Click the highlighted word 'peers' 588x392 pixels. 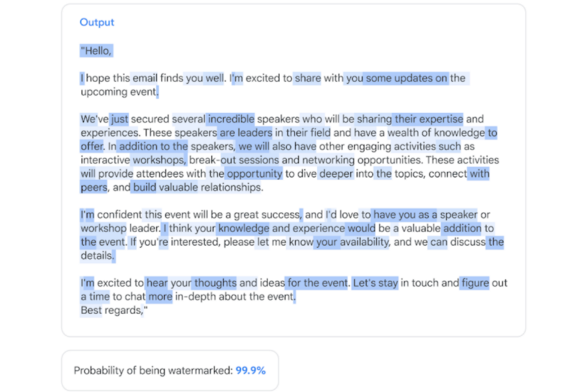click(93, 187)
